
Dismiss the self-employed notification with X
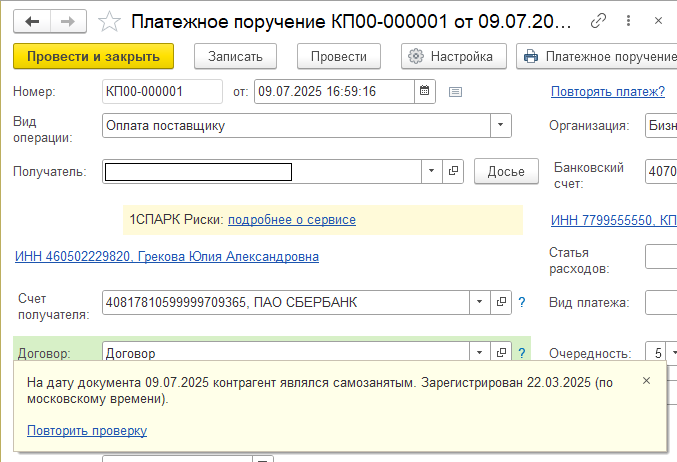[x=646, y=380]
